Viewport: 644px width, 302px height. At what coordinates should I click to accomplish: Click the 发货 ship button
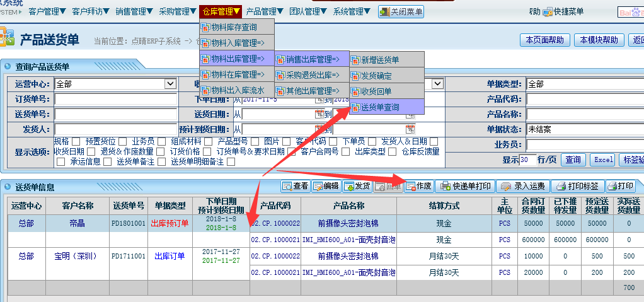point(357,187)
